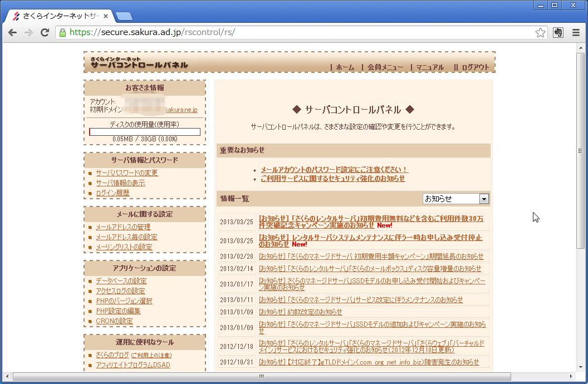Open the ディスク容量増量のお知らせ news

tap(370, 269)
